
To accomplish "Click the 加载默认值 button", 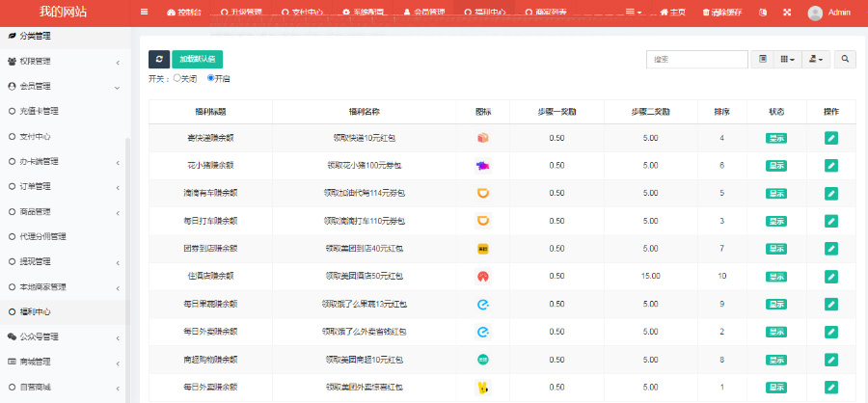I will [198, 59].
